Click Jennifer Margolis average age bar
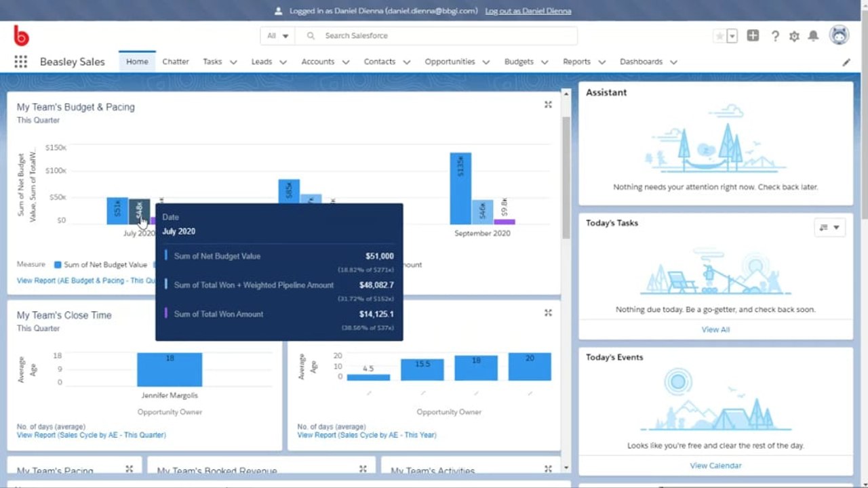Image resolution: width=868 pixels, height=488 pixels. click(x=170, y=369)
